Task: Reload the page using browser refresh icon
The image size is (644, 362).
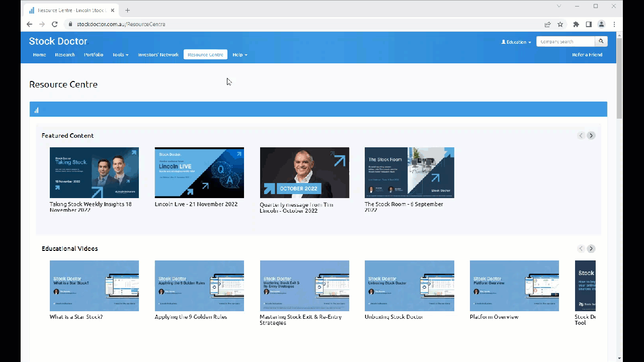Action: pyautogui.click(x=55, y=24)
